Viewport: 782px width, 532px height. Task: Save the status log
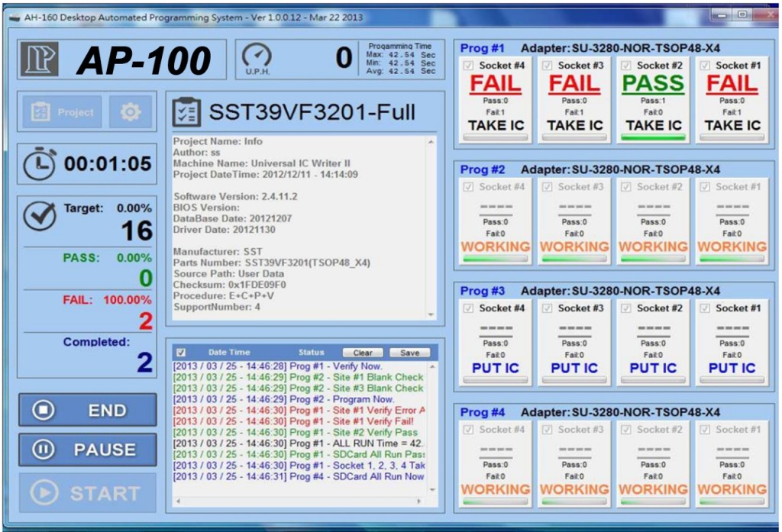click(x=409, y=353)
